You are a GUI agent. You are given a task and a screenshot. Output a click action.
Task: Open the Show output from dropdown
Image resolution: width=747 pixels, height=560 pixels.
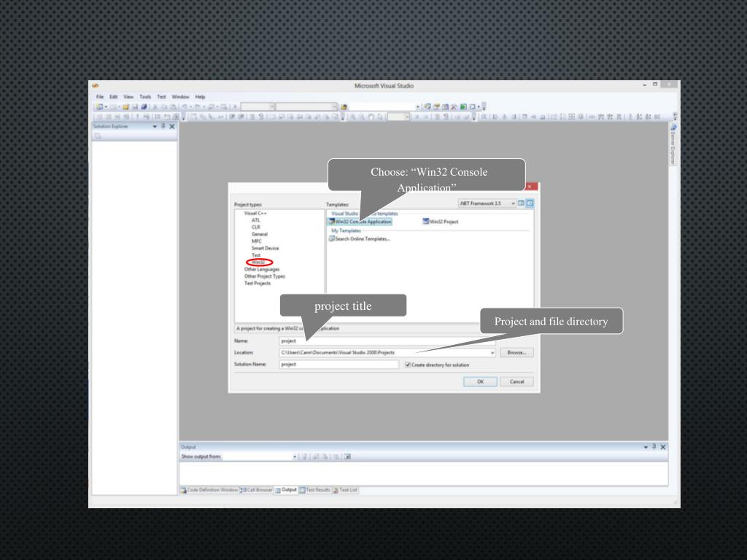click(x=295, y=456)
